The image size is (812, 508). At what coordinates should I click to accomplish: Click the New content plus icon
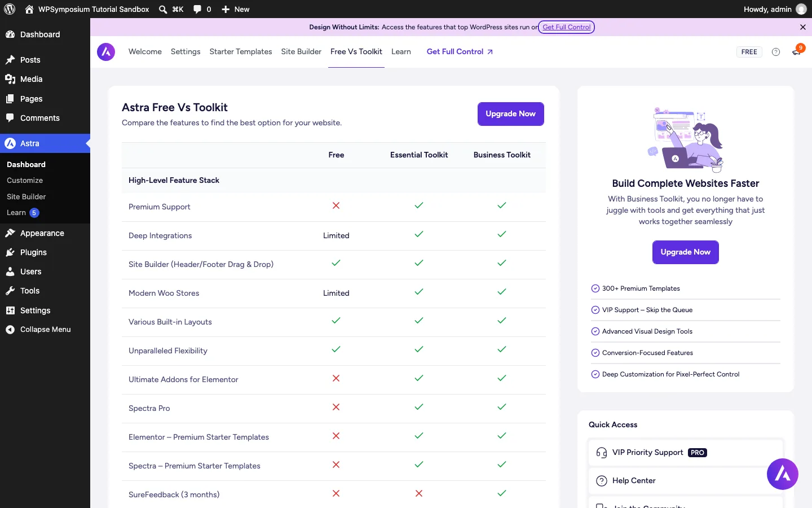pos(226,9)
